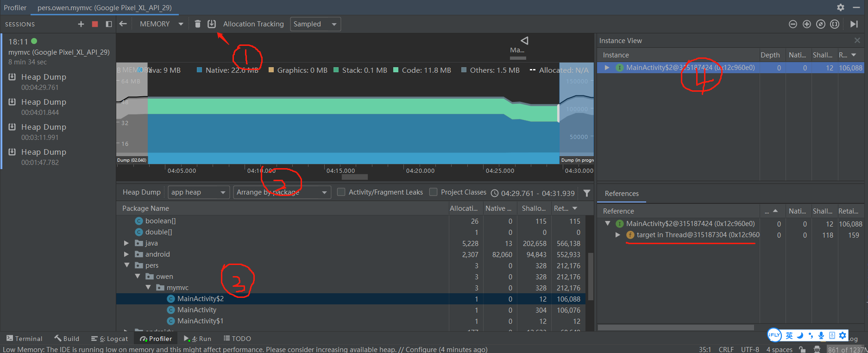Collapse the pers package node
Image resolution: width=868 pixels, height=353 pixels.
pyautogui.click(x=126, y=265)
